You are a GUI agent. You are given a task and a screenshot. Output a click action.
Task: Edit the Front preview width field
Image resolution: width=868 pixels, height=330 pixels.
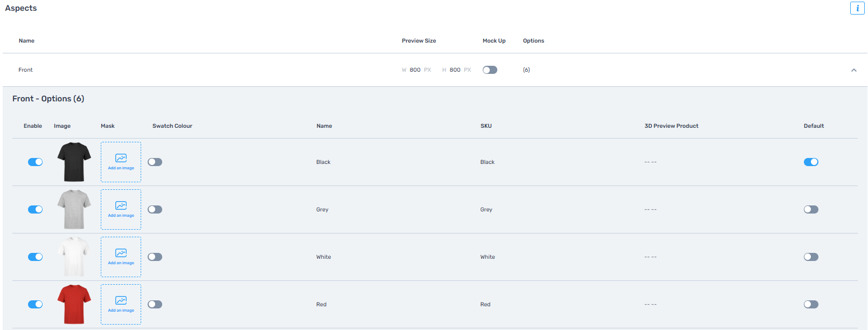[x=415, y=70]
